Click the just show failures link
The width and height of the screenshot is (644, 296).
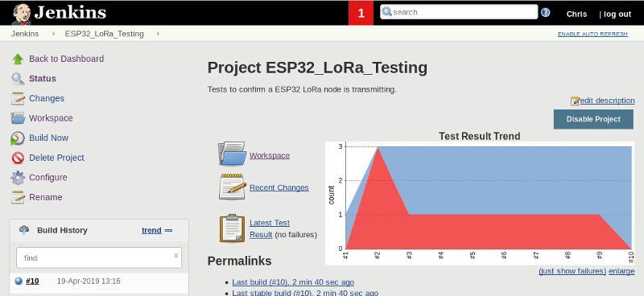pyautogui.click(x=572, y=271)
